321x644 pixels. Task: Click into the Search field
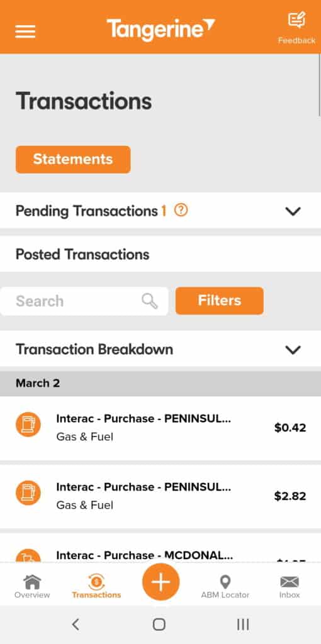(x=84, y=301)
